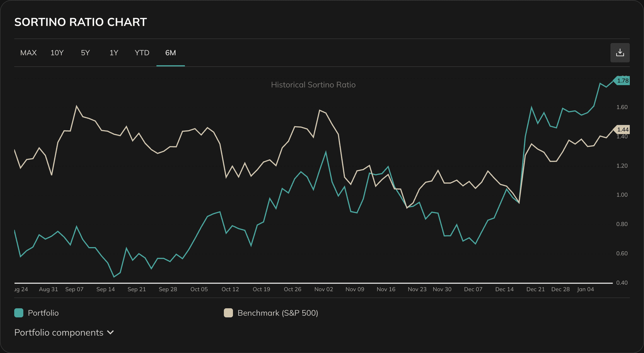
Task: Switch to the 10Y view
Action: tap(57, 53)
